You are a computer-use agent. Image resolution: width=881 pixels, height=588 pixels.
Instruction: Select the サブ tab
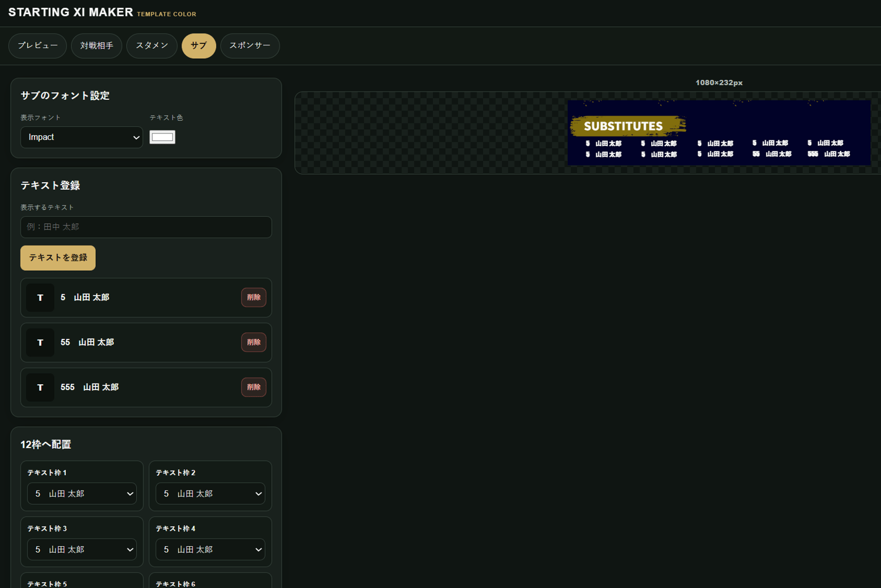(x=199, y=46)
